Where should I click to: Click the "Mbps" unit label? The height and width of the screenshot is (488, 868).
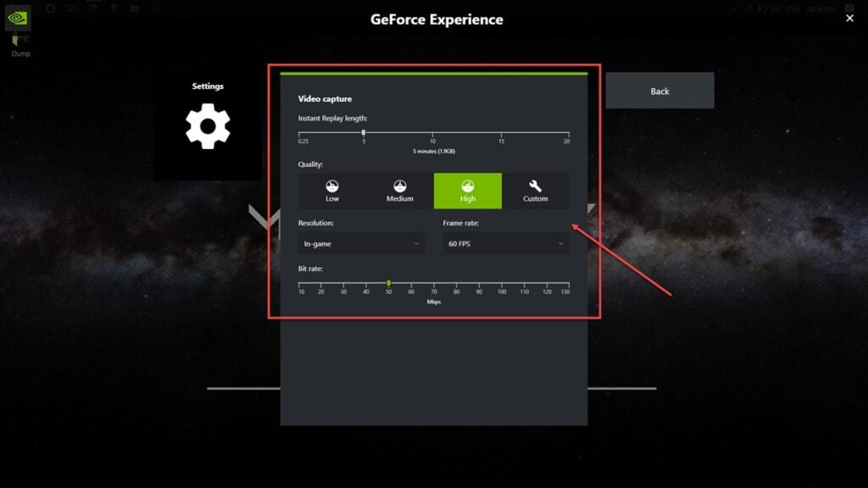click(434, 302)
